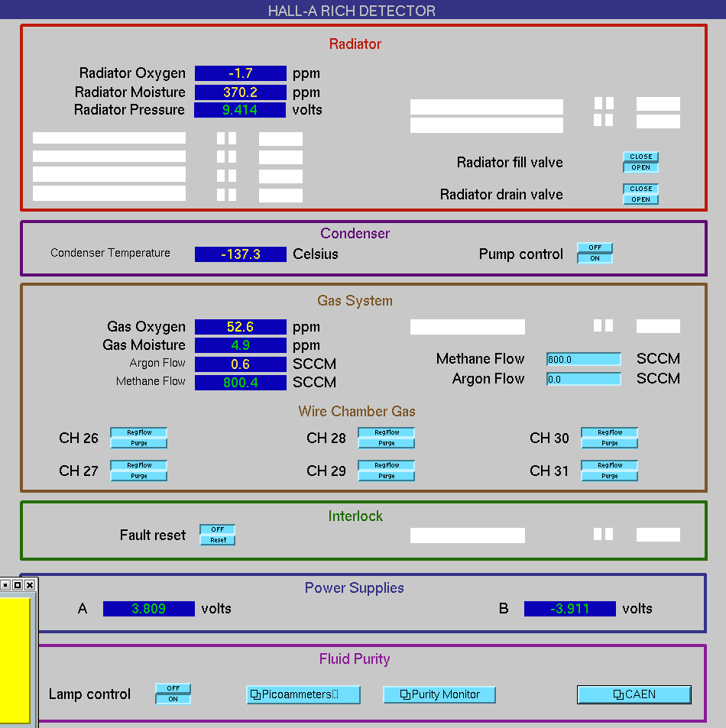Image resolution: width=726 pixels, height=728 pixels.
Task: Select RegFlow for CH 27
Action: pyautogui.click(x=139, y=466)
